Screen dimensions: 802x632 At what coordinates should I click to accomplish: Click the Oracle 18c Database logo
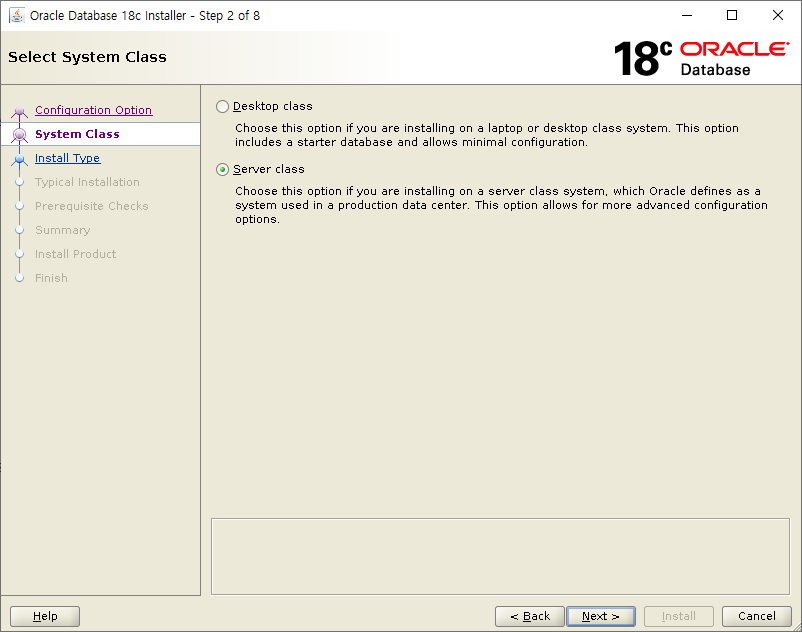[701, 58]
